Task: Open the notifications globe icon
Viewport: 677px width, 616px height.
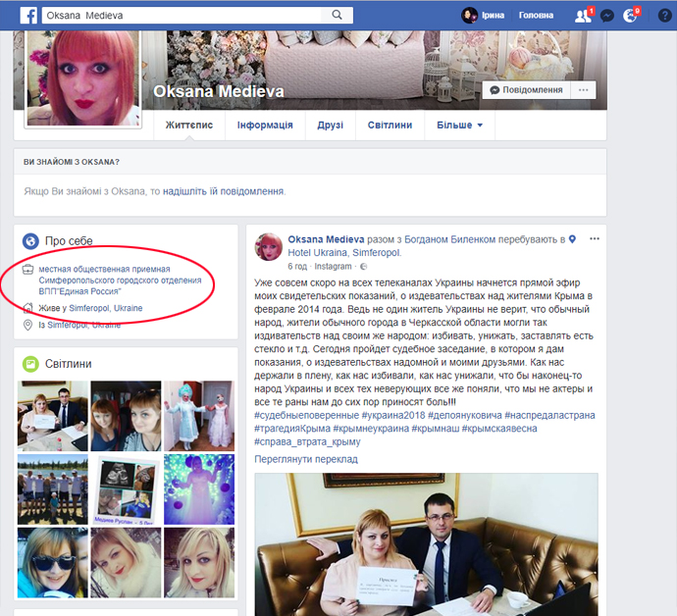Action: (631, 16)
